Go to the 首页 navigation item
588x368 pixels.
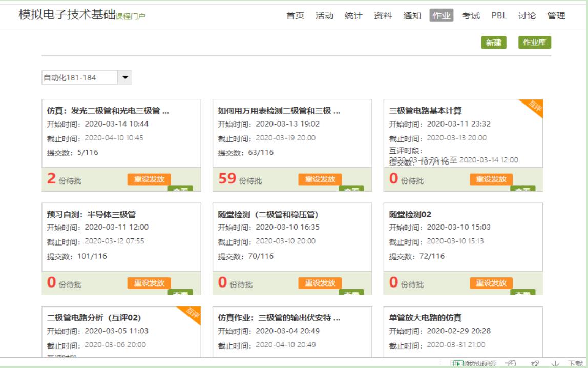(295, 15)
